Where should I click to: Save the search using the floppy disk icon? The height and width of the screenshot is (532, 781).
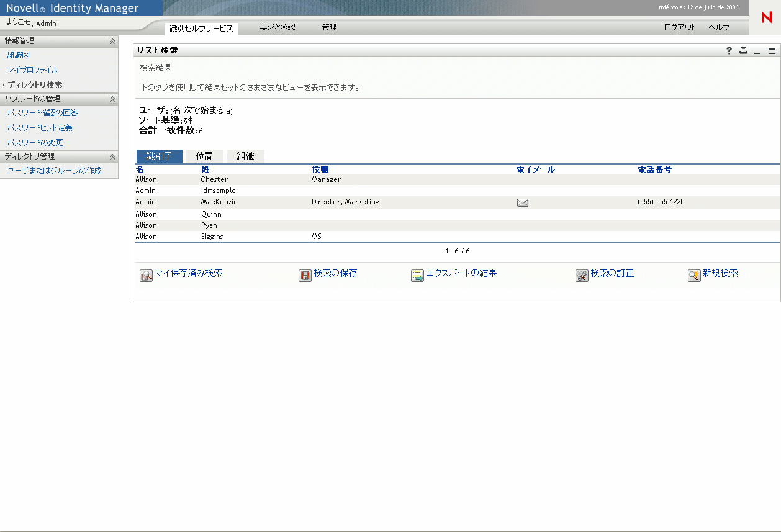pyautogui.click(x=304, y=275)
